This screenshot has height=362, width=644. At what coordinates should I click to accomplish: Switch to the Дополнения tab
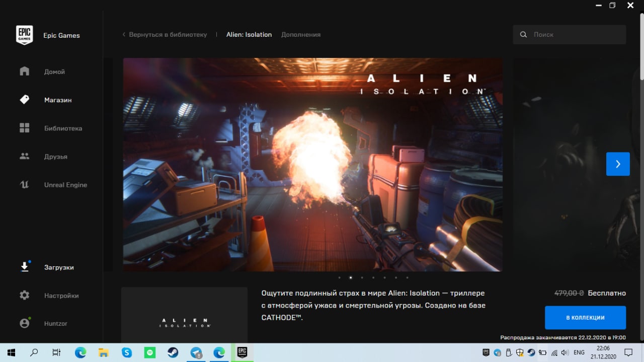pos(301,34)
